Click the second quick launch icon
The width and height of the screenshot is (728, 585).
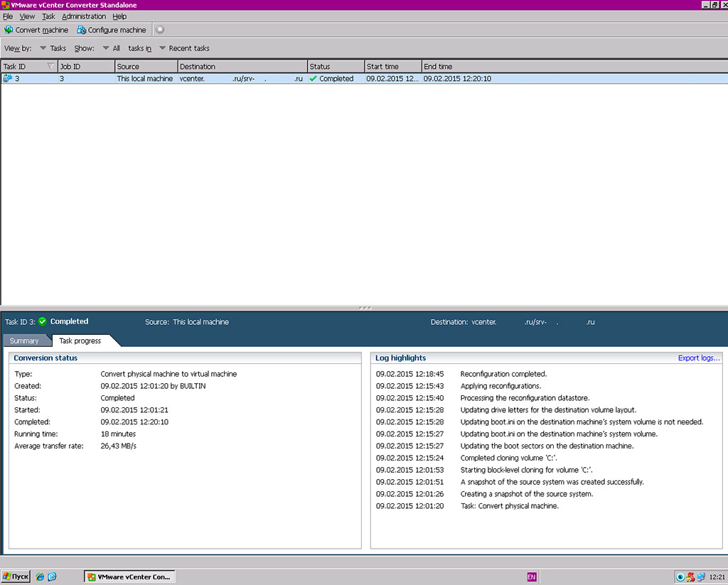click(x=52, y=576)
